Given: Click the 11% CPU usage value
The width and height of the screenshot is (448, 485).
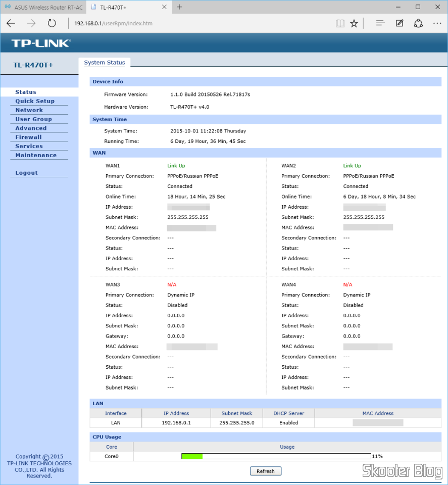Looking at the screenshot, I should (377, 456).
